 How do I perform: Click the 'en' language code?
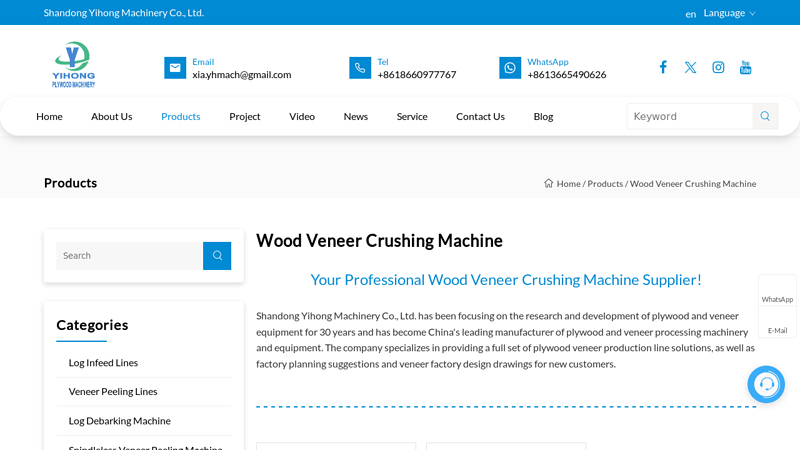(x=690, y=14)
